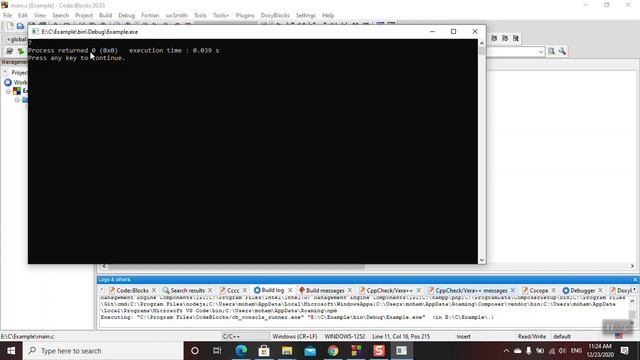Screen dimensions: 640x360
Task: Click the Insert mode status entry
Action: point(463,337)
